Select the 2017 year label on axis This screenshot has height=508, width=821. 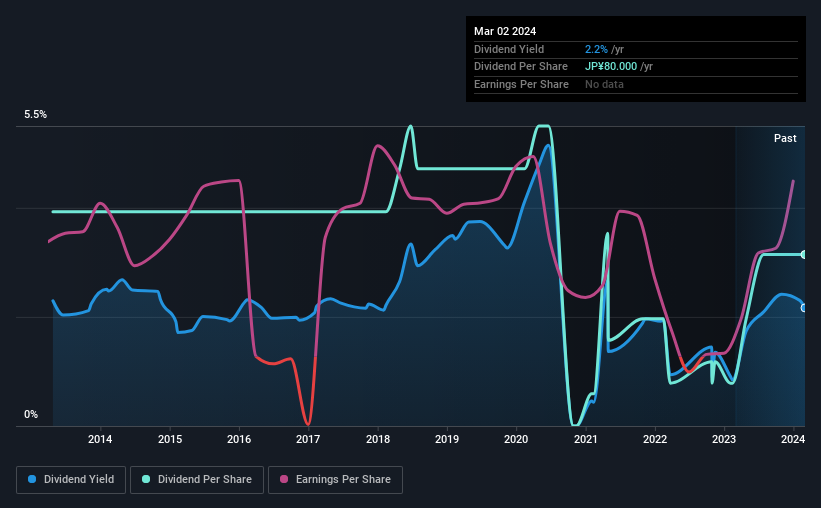[x=308, y=439]
